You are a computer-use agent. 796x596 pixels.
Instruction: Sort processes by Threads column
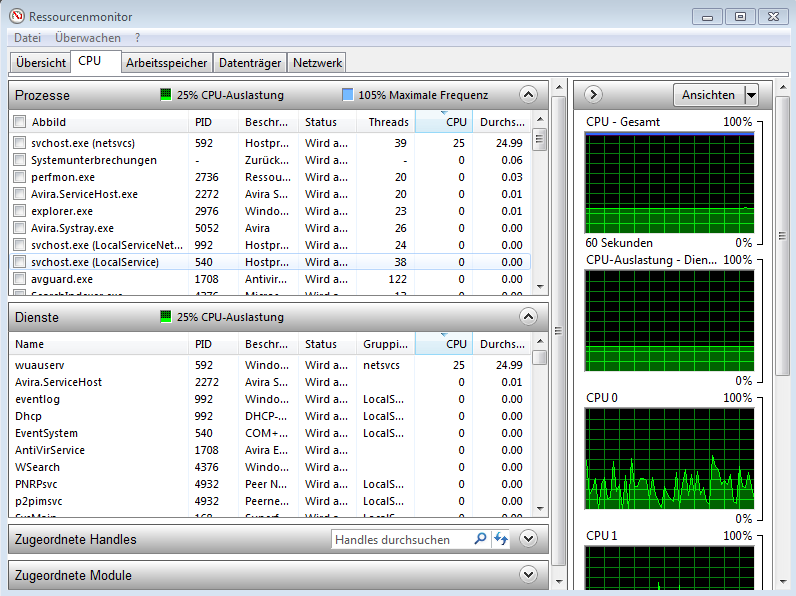[x=386, y=122]
